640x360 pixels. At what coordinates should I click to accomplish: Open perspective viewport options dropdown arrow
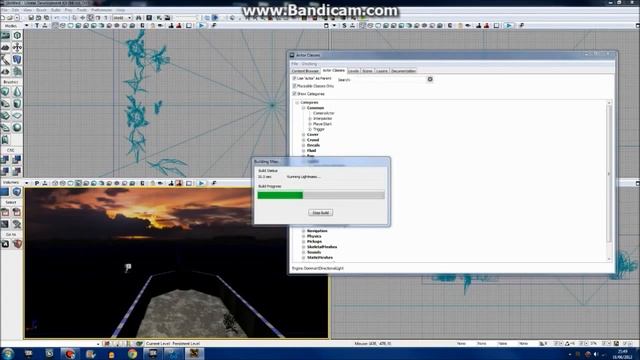(27, 183)
